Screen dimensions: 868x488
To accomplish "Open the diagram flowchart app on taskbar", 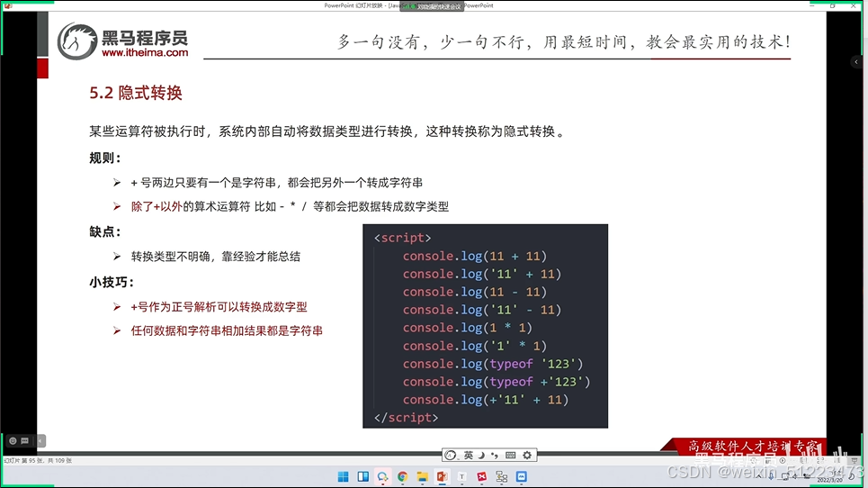I will click(502, 477).
